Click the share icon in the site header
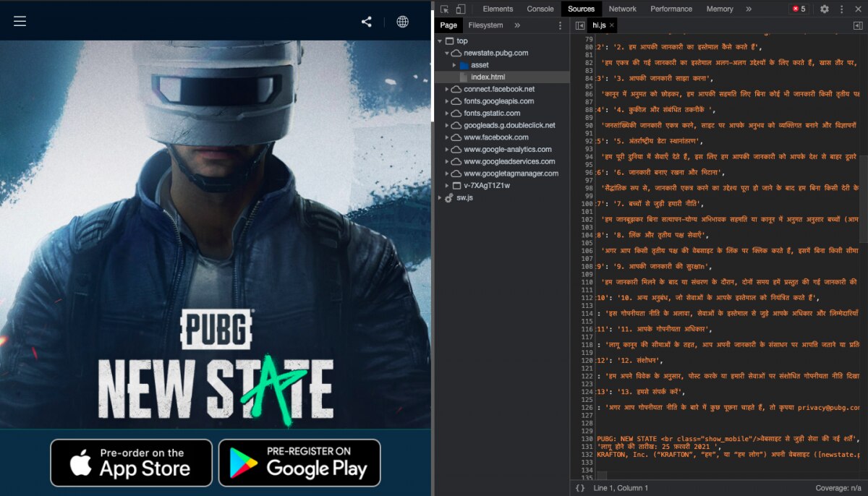 [367, 22]
